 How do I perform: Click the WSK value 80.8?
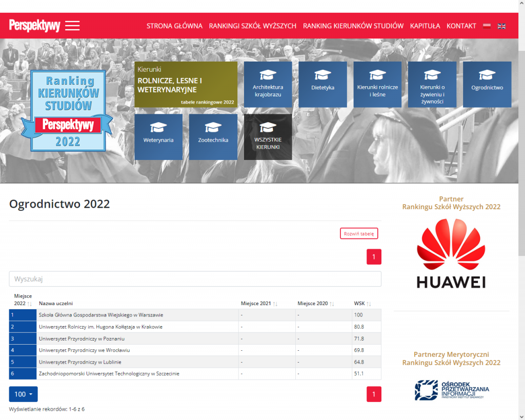(x=359, y=327)
